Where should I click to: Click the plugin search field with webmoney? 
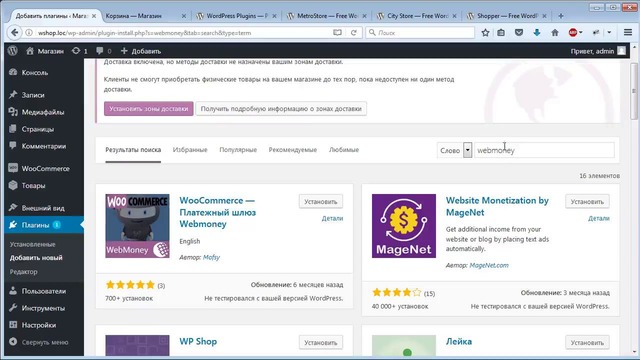click(x=544, y=150)
